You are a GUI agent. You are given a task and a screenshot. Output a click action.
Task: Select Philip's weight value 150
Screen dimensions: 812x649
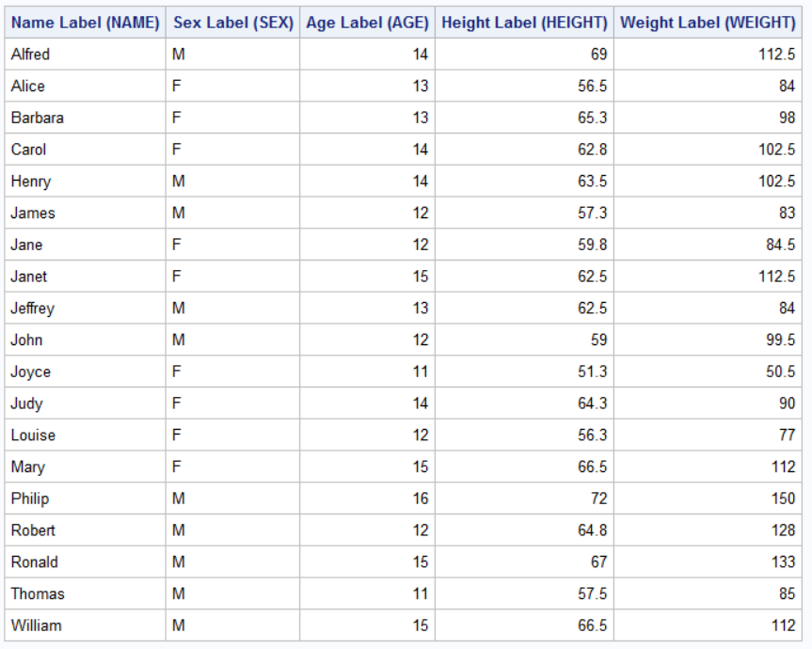[x=782, y=499]
